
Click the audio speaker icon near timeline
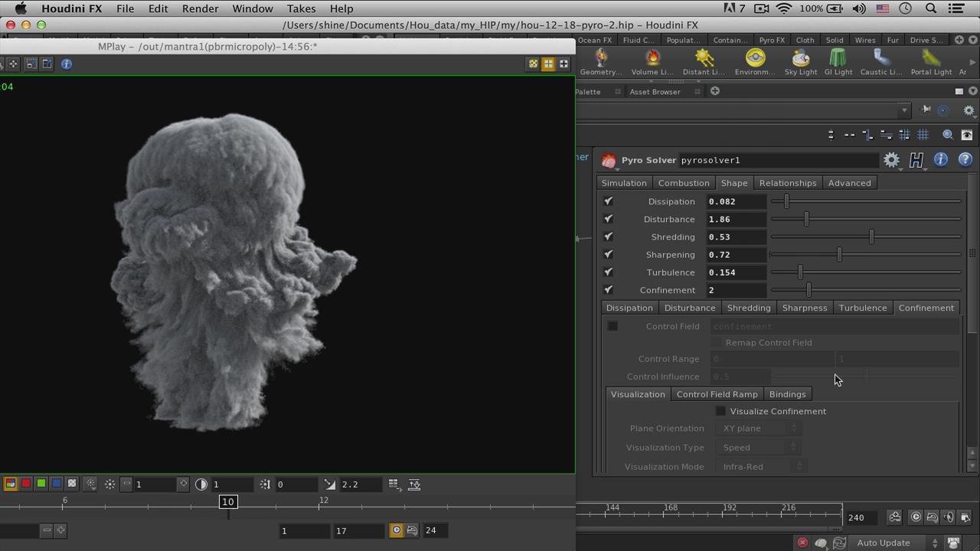(949, 517)
